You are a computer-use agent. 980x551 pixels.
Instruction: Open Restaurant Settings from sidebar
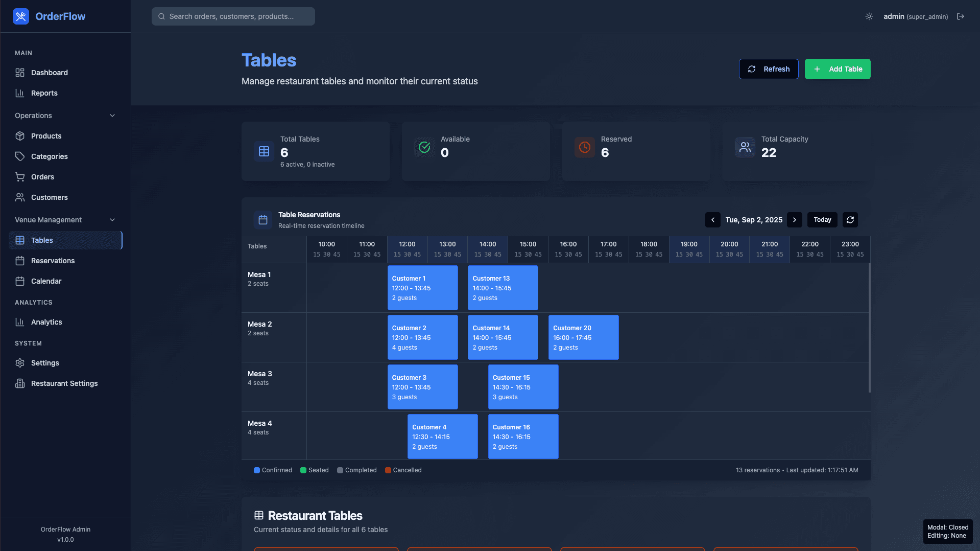tap(64, 383)
